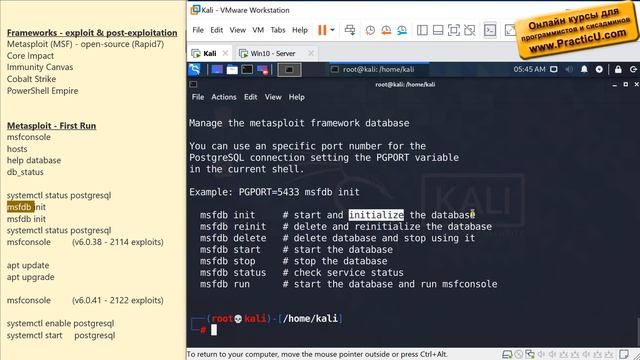This screenshot has width=640, height=360.
Task: Open the message log icon in VMware status bar
Action: (624, 354)
